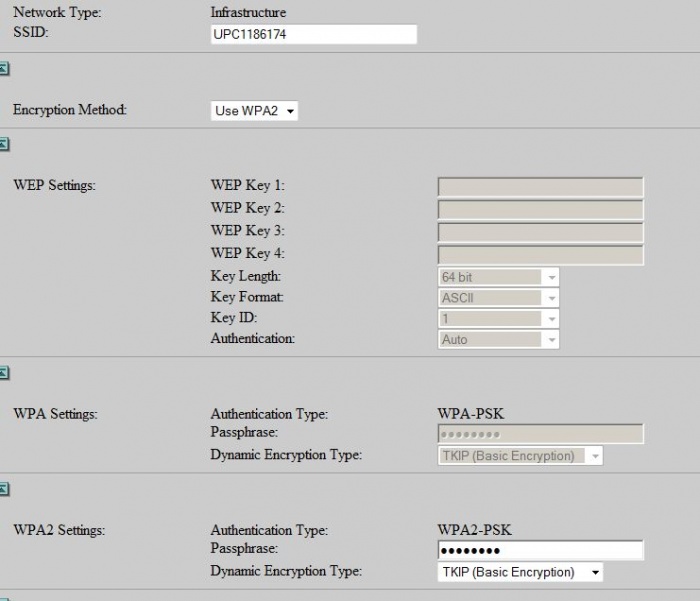Expand the WEP Authentication dropdown
700x601 pixels.
click(x=498, y=340)
